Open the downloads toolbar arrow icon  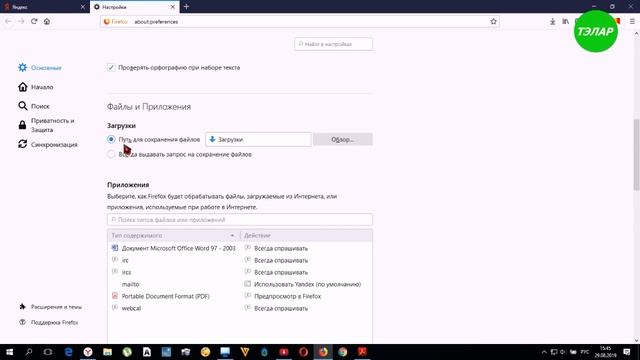pyautogui.click(x=552, y=21)
